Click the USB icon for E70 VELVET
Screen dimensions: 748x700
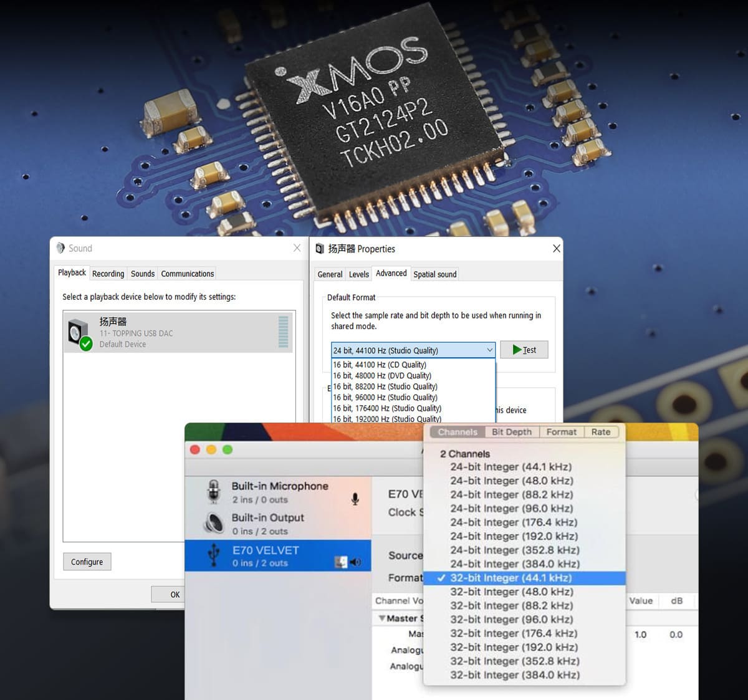214,555
